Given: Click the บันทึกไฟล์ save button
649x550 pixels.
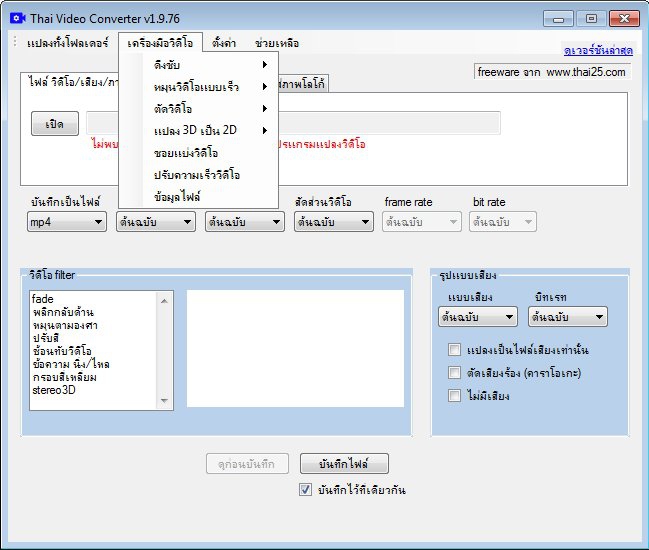Looking at the screenshot, I should (x=344, y=464).
